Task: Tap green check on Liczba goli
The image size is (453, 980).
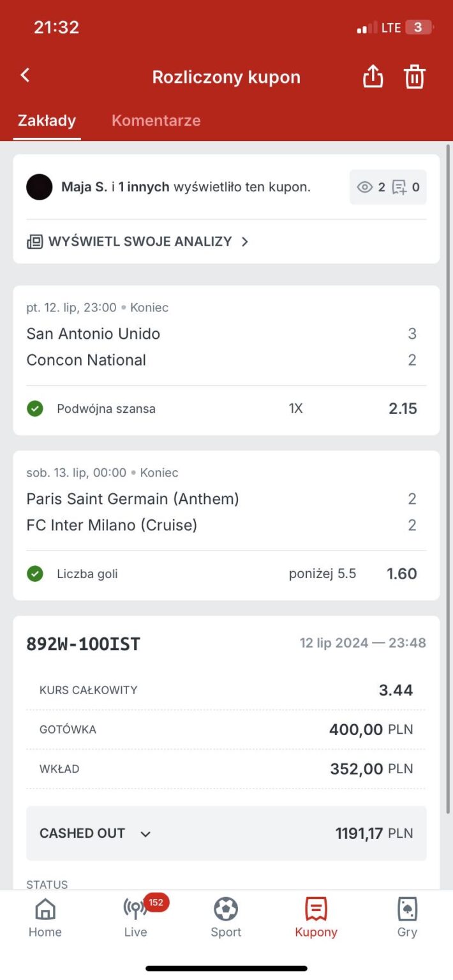Action: (x=35, y=574)
